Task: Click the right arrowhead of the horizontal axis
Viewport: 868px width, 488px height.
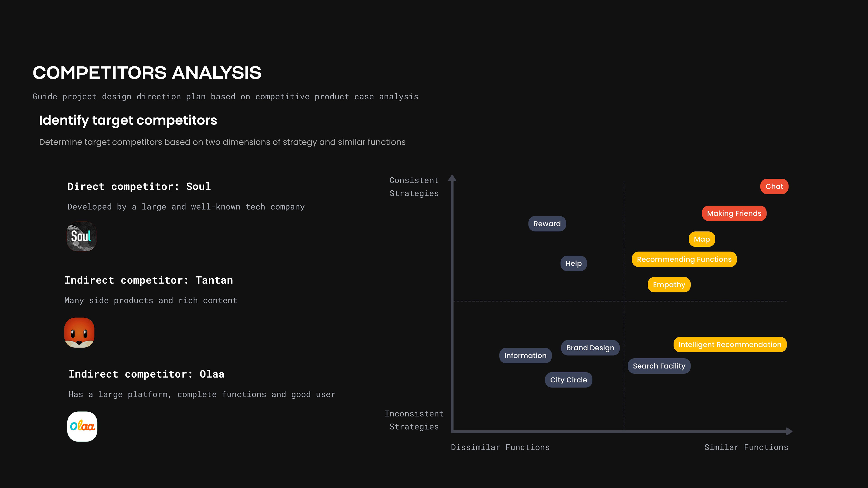Action: click(789, 432)
